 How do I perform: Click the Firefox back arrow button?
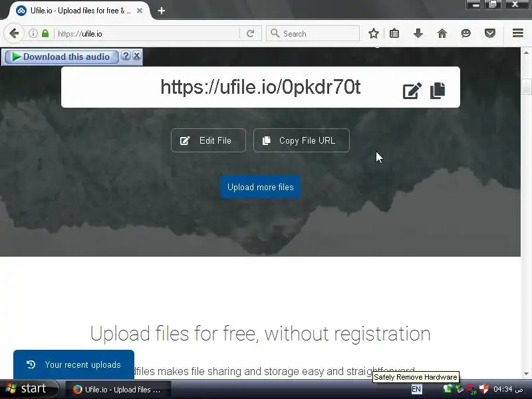[x=14, y=34]
